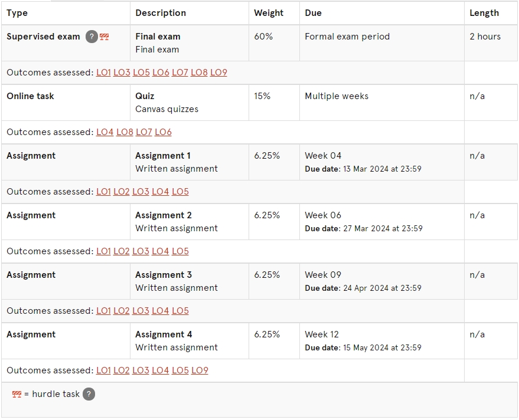Open LO9 link under Assignment 4 outcomes

click(x=200, y=370)
